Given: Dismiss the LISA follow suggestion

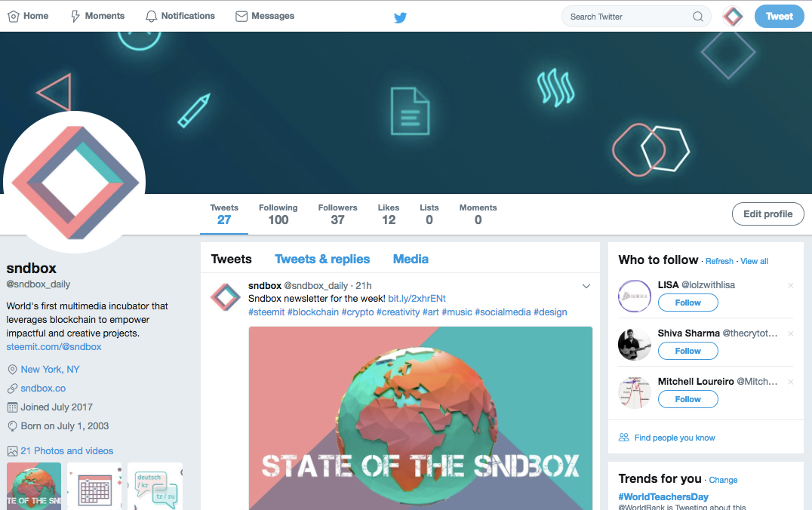Looking at the screenshot, I should (790, 285).
